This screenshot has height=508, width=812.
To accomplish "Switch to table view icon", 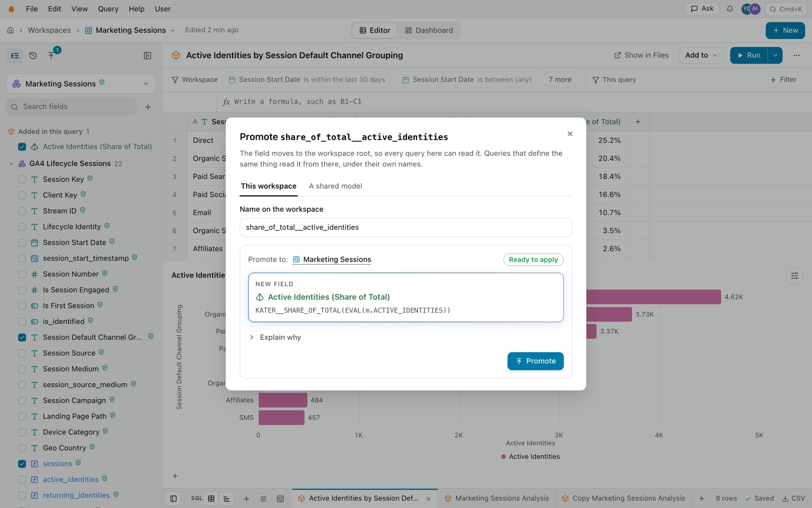I will coord(211,499).
